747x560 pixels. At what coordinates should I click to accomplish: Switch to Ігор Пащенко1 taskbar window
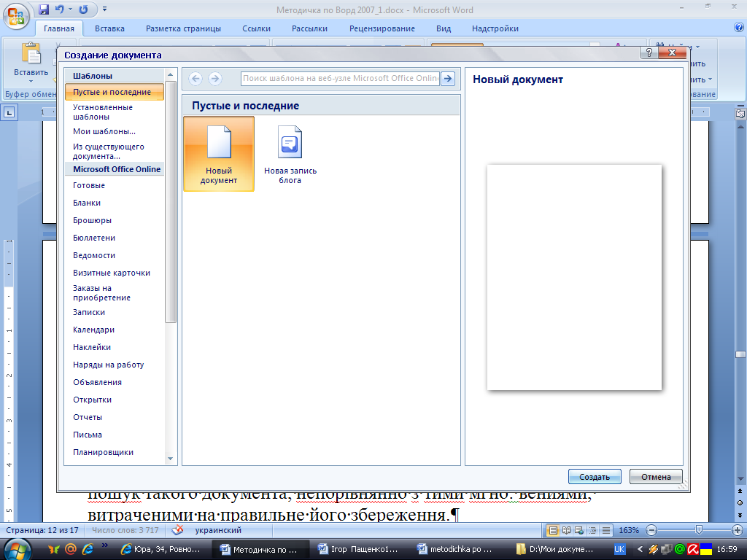(x=357, y=549)
